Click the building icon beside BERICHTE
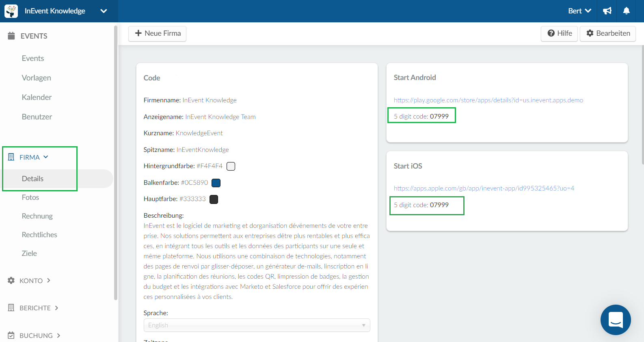644x342 pixels. (11, 308)
